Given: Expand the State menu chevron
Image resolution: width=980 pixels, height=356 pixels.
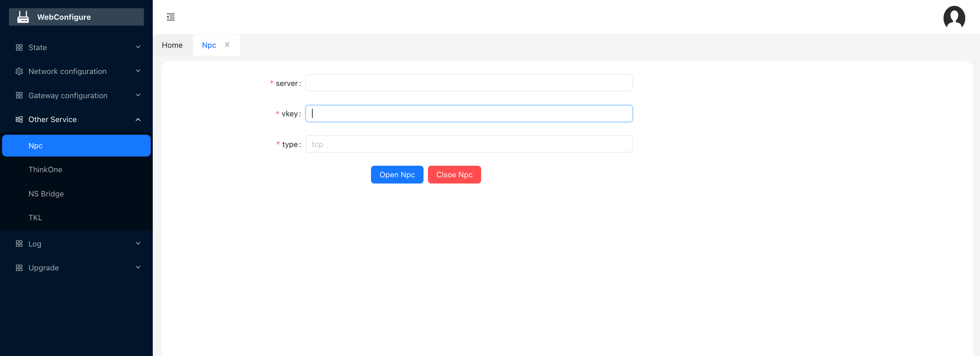Looking at the screenshot, I should (x=138, y=47).
